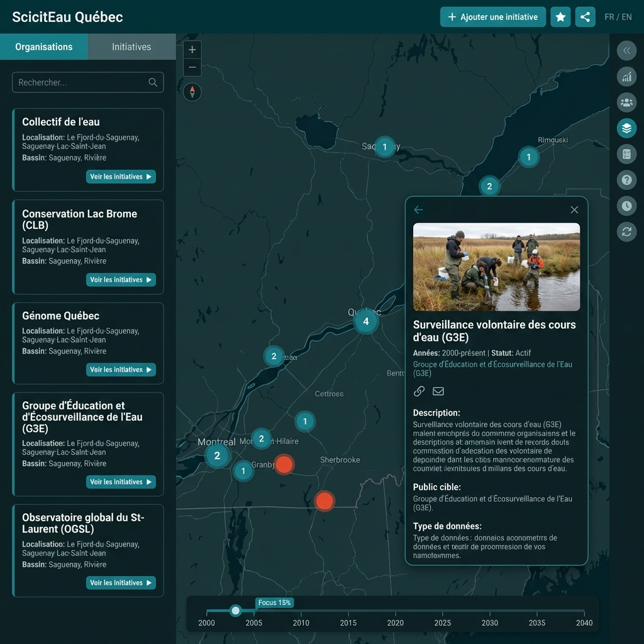Click the history clock icon in sidebar
The height and width of the screenshot is (644, 644).
(x=626, y=206)
